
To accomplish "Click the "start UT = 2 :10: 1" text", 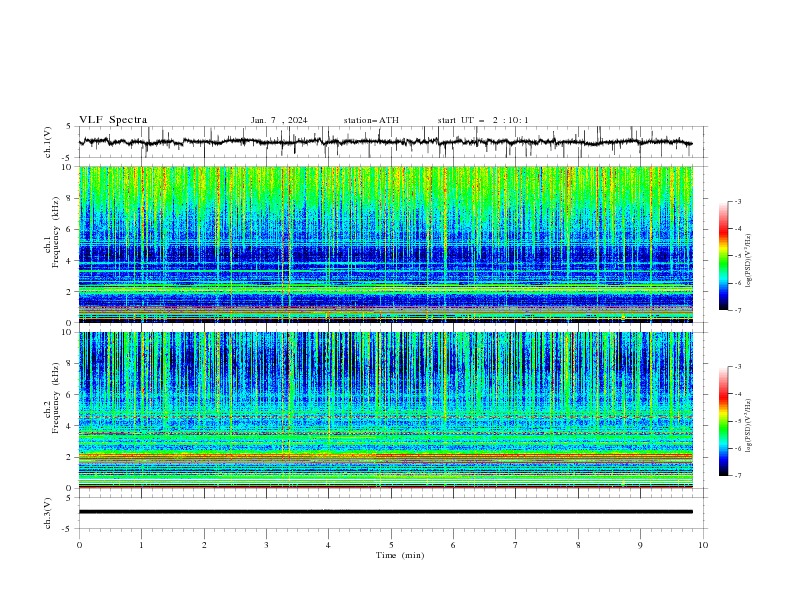I will point(483,120).
